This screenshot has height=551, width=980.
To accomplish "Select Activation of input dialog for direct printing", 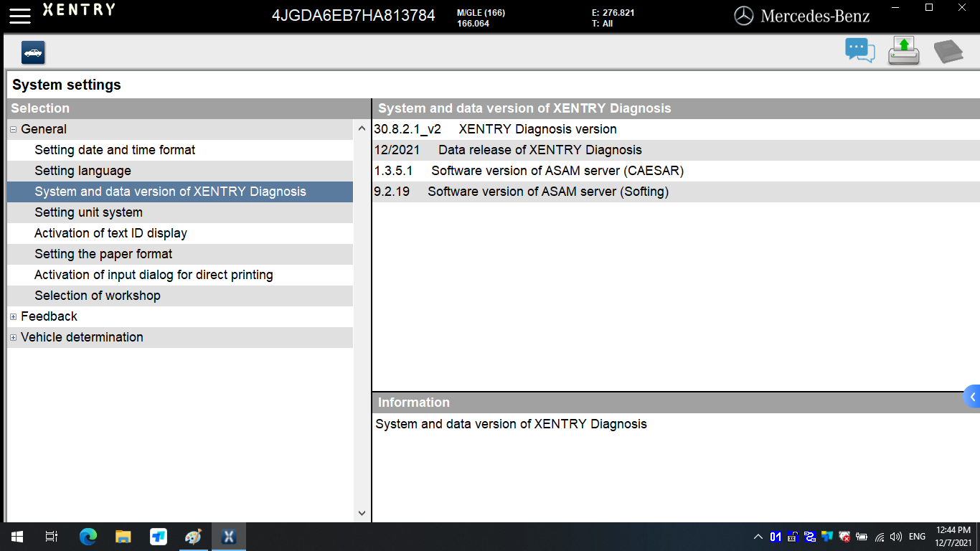I will pos(180,275).
